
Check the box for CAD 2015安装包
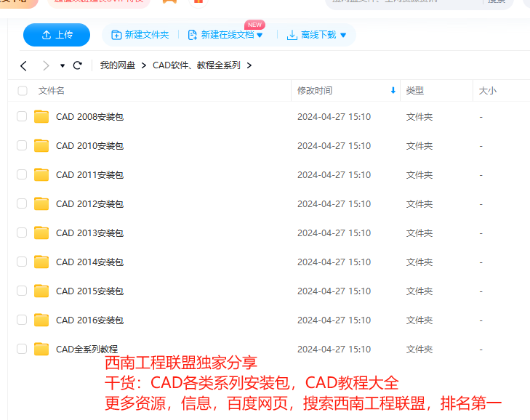tap(22, 291)
